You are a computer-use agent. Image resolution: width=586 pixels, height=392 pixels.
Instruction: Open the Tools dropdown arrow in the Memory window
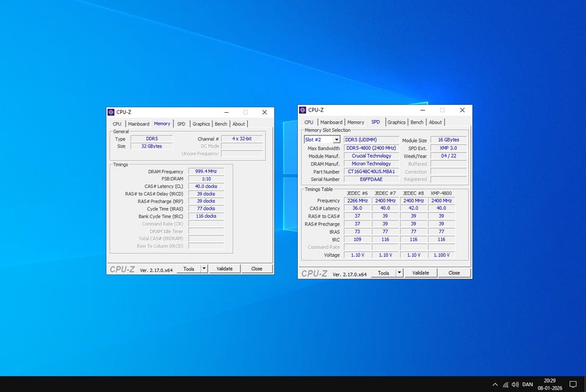tap(204, 269)
